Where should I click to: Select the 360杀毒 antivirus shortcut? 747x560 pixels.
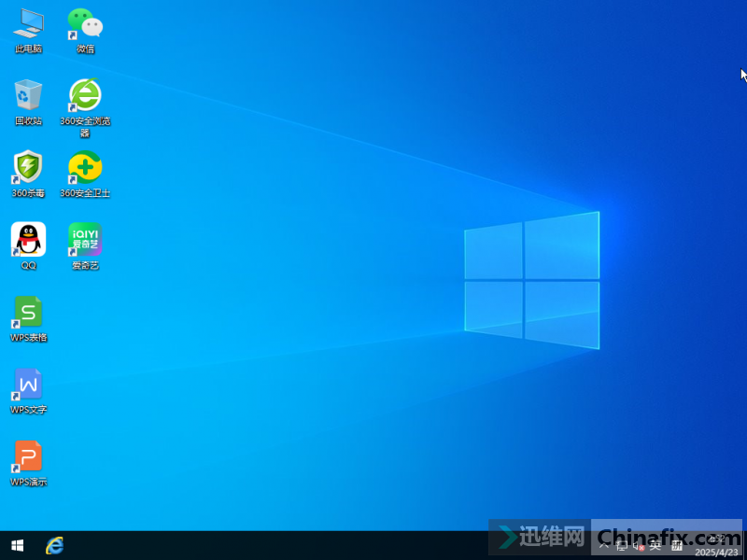pyautogui.click(x=28, y=174)
